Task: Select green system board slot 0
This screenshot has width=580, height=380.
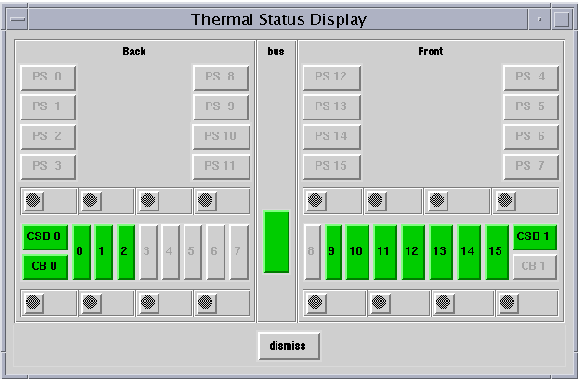Action: point(82,252)
